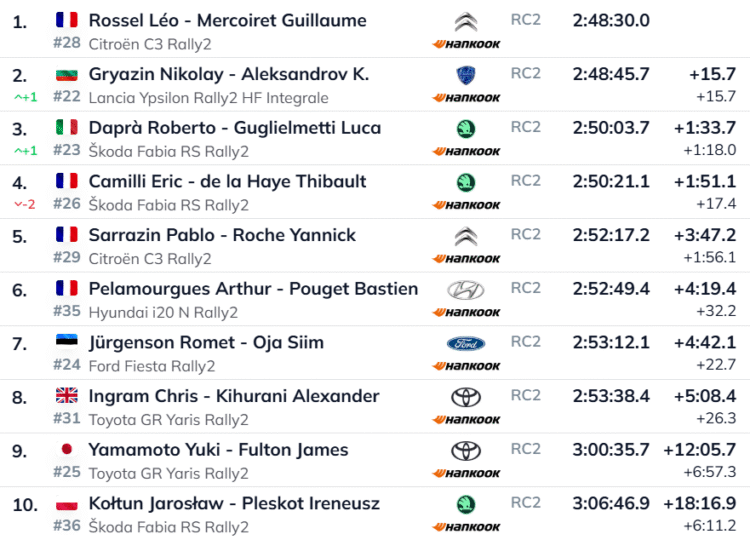Click the British flag next to Ingram Chris
Image resolution: width=750 pixels, height=540 pixels.
tap(67, 396)
